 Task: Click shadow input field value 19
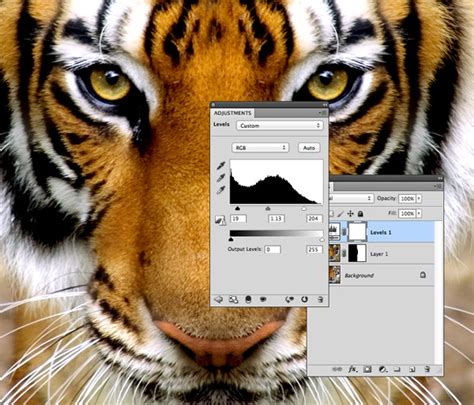point(238,219)
